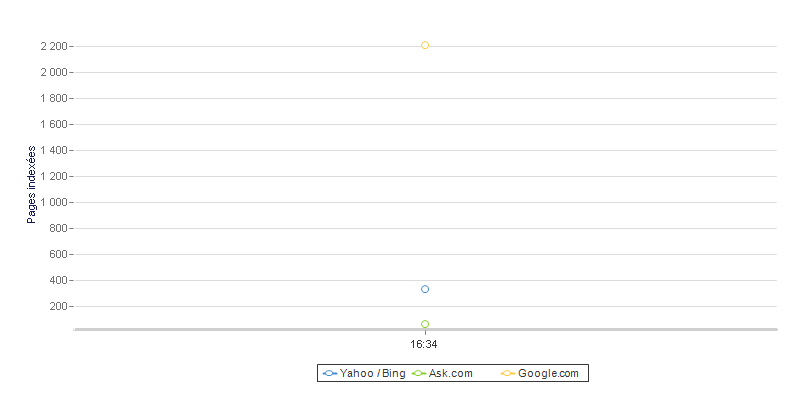The width and height of the screenshot is (800, 400).
Task: Click the 200 axis tick label
Action: coord(58,307)
